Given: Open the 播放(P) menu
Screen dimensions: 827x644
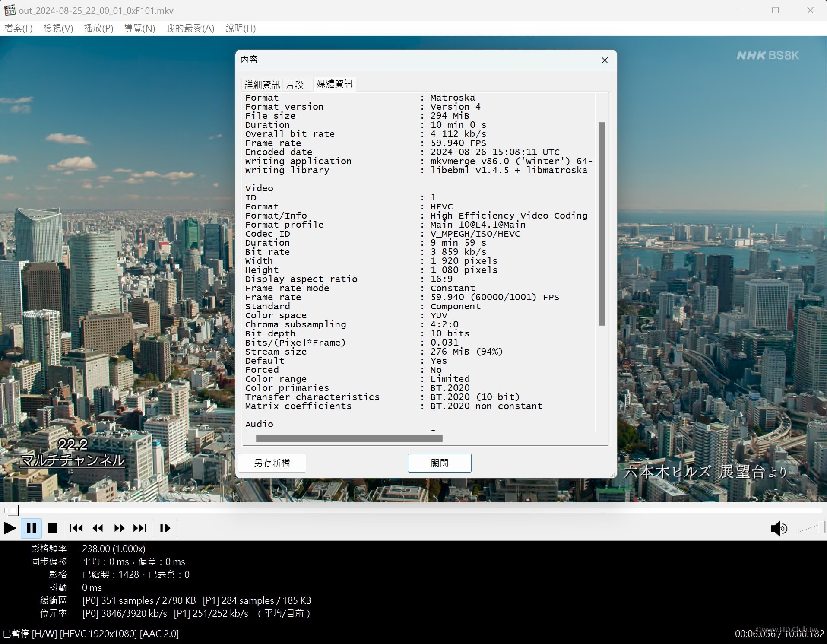Looking at the screenshot, I should coord(98,28).
